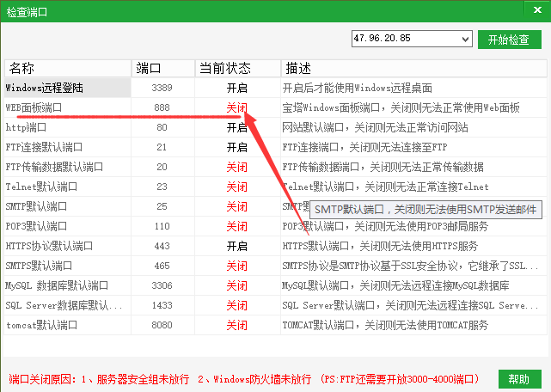Click 关闭 status for port 110
Image resolution: width=551 pixels, height=392 pixels.
pos(237,226)
